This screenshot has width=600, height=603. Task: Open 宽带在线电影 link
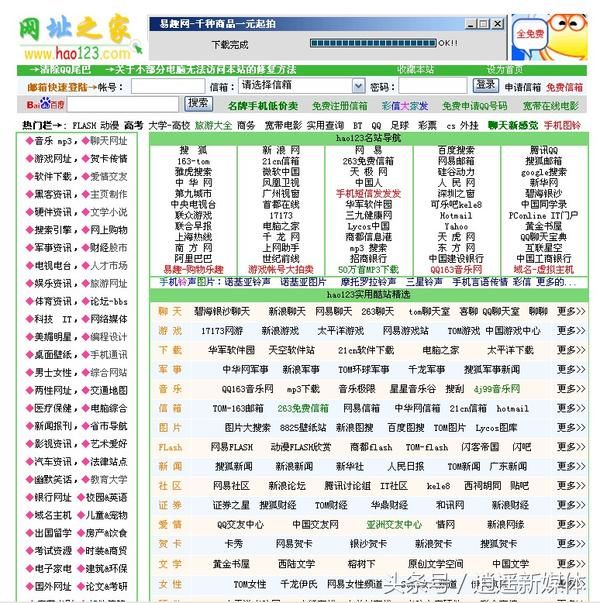550,106
